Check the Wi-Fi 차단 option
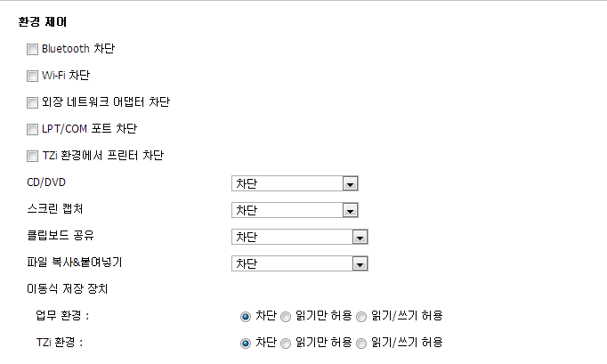The height and width of the screenshot is (364, 607). pyautogui.click(x=33, y=76)
